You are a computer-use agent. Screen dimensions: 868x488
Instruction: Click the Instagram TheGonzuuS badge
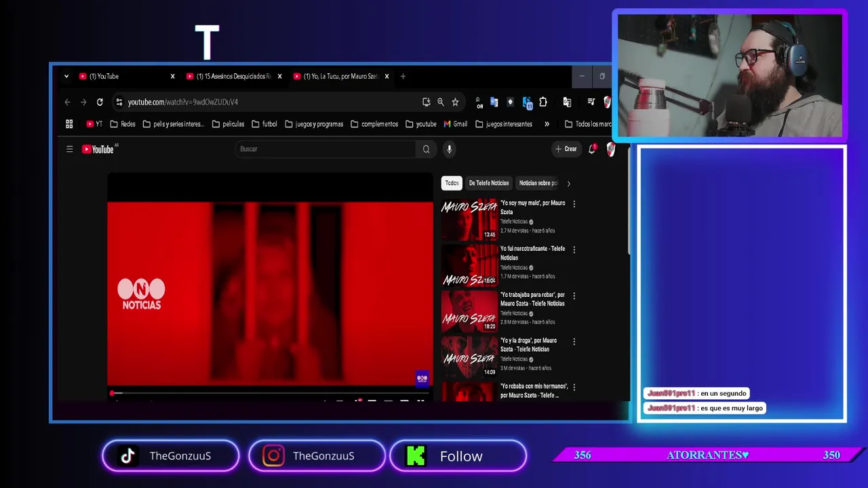(x=317, y=456)
